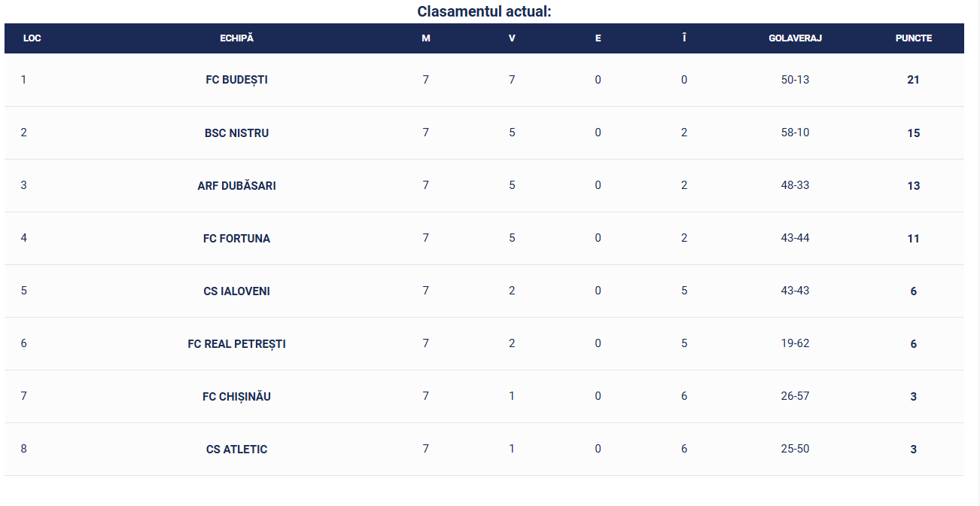
Task: Click the 58-10 goal difference value
Action: 795,133
